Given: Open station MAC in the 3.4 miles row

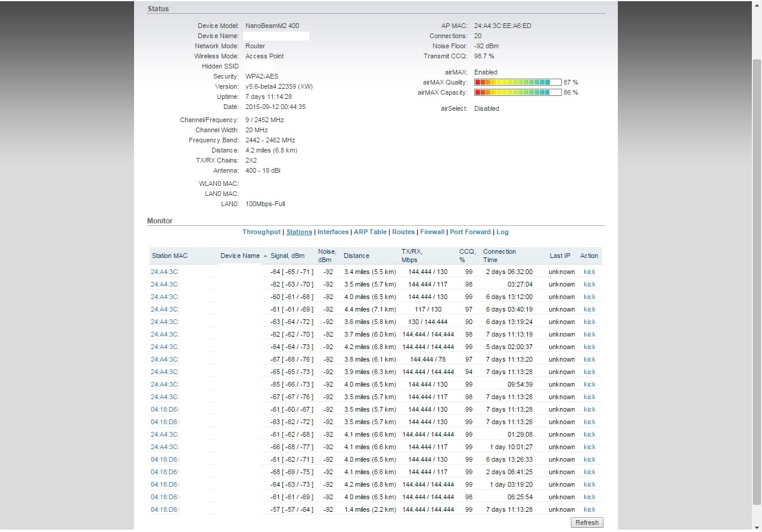Looking at the screenshot, I should tap(164, 272).
